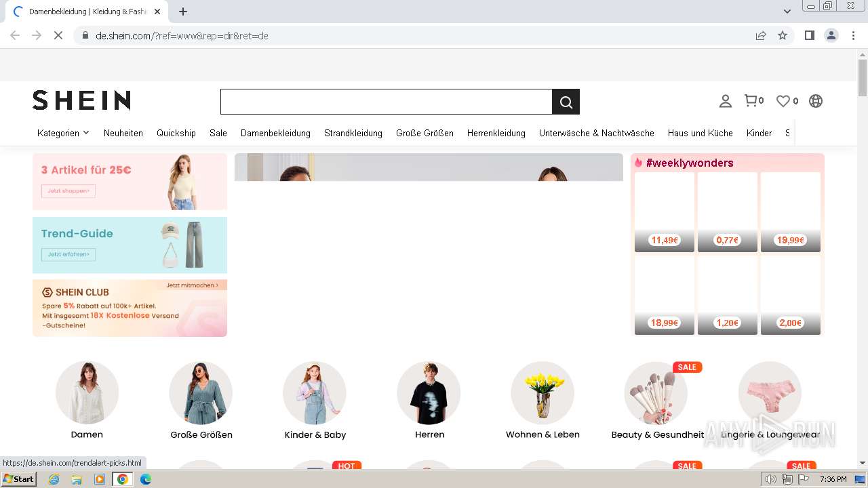This screenshot has height=488, width=868.
Task: Open the 19,99€ product tile
Action: pos(791,212)
